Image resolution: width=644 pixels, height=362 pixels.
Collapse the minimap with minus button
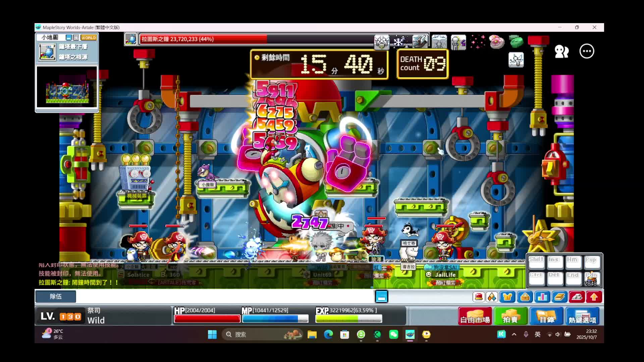click(69, 38)
